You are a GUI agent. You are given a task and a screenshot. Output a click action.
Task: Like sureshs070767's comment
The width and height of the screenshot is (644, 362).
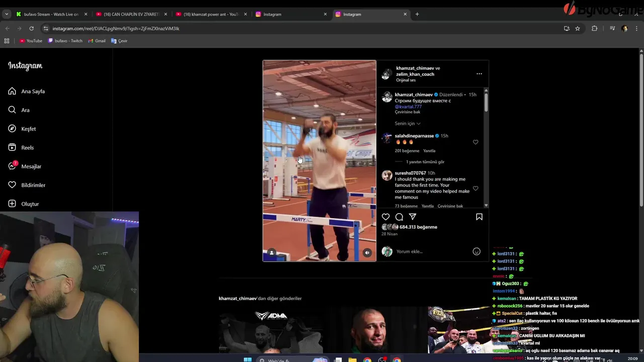click(475, 189)
